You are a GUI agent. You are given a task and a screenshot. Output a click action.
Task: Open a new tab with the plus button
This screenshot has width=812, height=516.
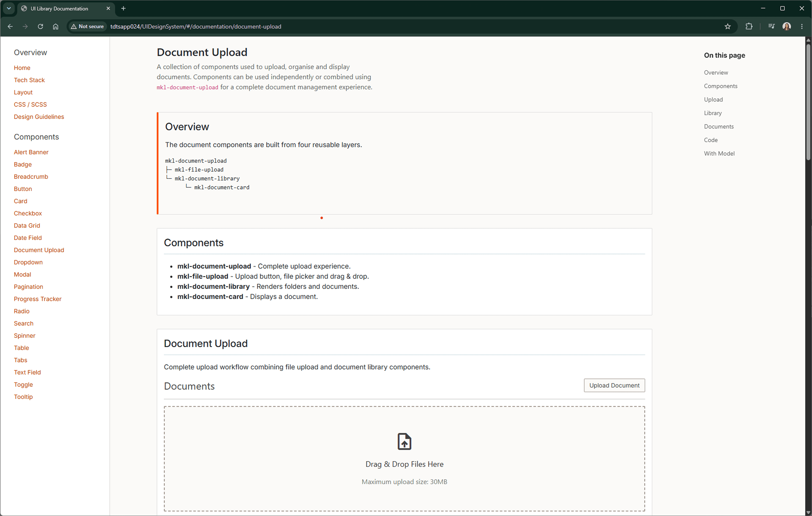tap(123, 8)
